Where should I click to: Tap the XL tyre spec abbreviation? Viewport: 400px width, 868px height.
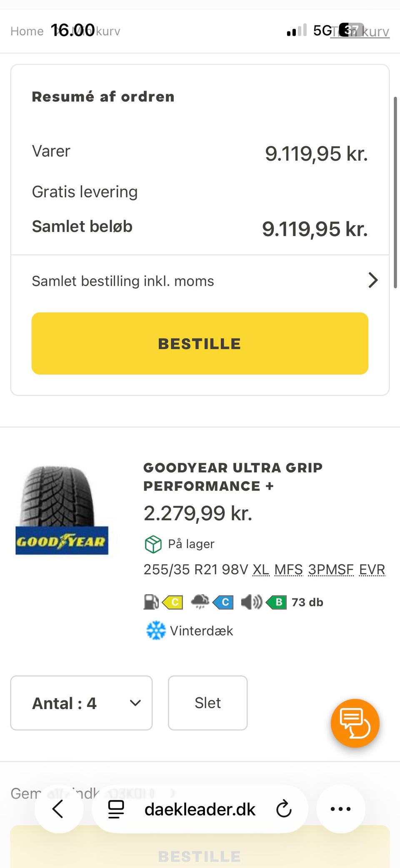tap(261, 569)
